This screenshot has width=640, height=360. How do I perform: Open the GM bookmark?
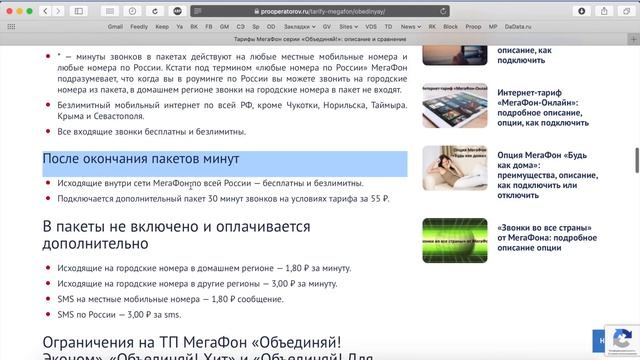(x=224, y=27)
